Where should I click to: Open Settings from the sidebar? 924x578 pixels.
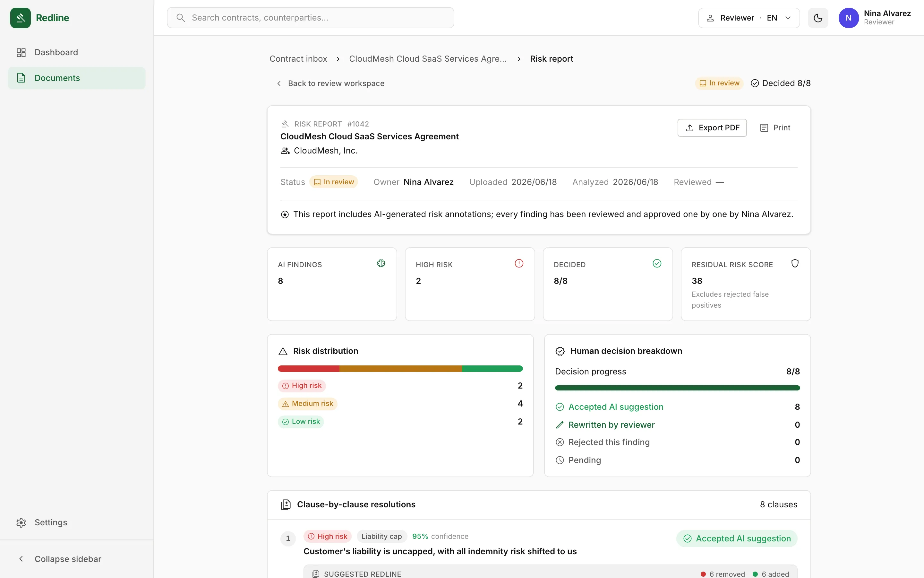[x=77, y=522]
